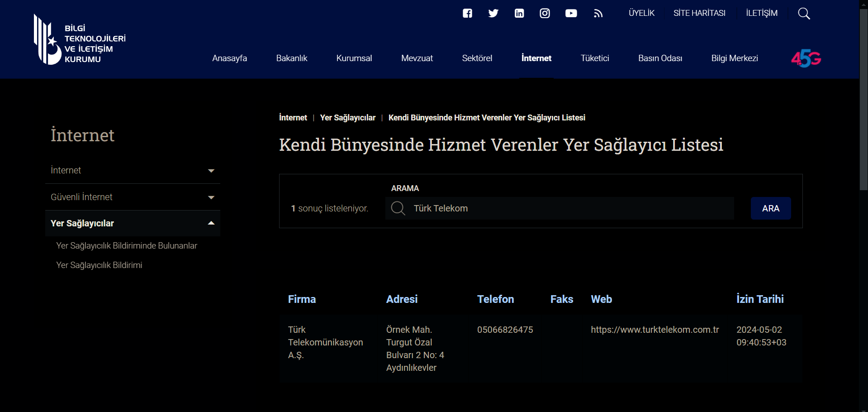The height and width of the screenshot is (412, 868).
Task: Select the phone number 05066826475
Action: click(505, 330)
